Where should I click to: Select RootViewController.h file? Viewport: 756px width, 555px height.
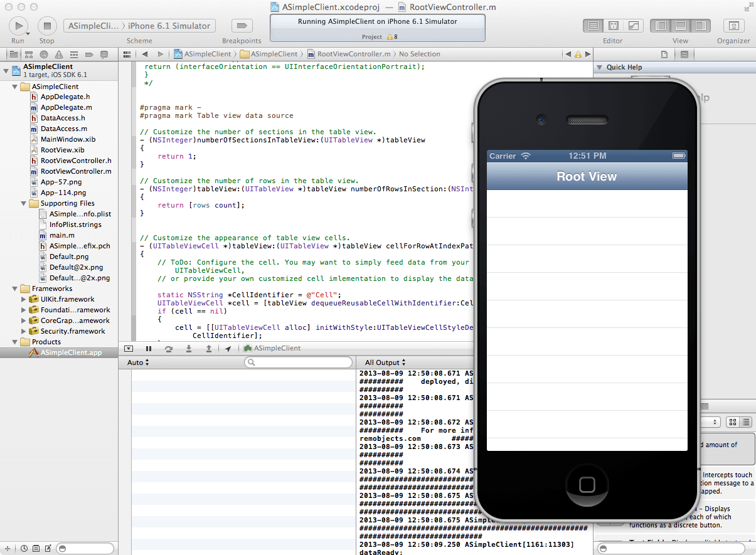(71, 161)
